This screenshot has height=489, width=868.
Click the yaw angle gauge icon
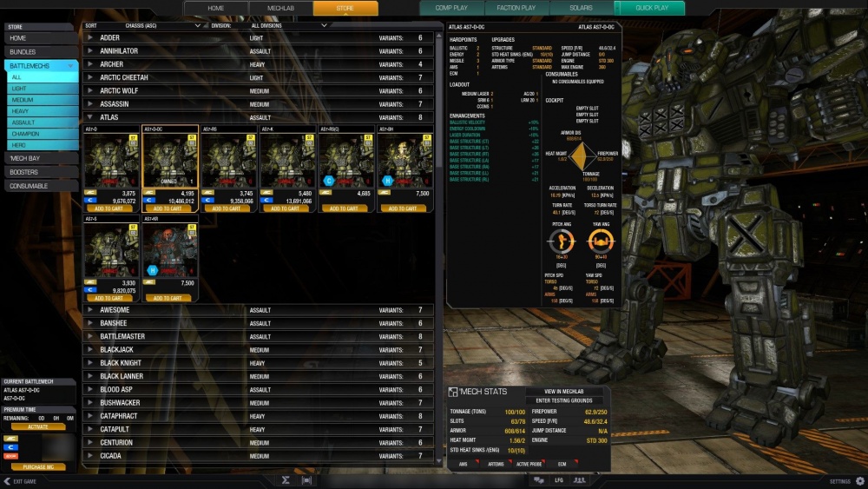pos(601,241)
